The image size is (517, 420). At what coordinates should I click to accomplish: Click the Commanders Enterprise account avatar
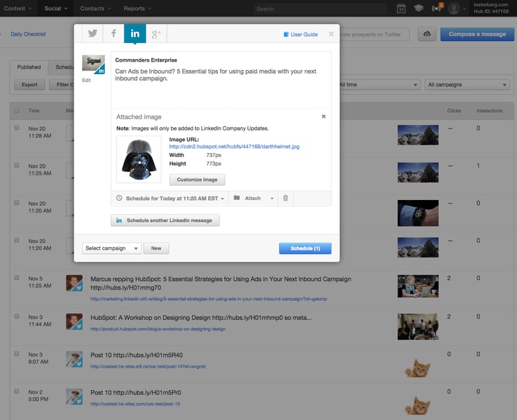[x=93, y=64]
